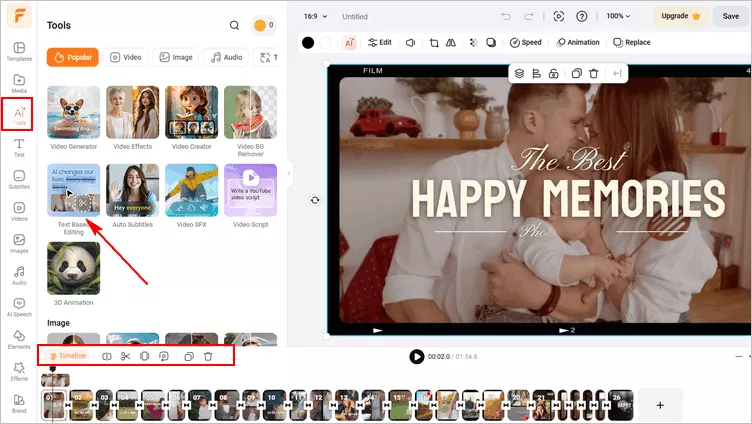Open the AI Speech sidebar panel
The width and height of the screenshot is (752, 424).
(x=19, y=307)
